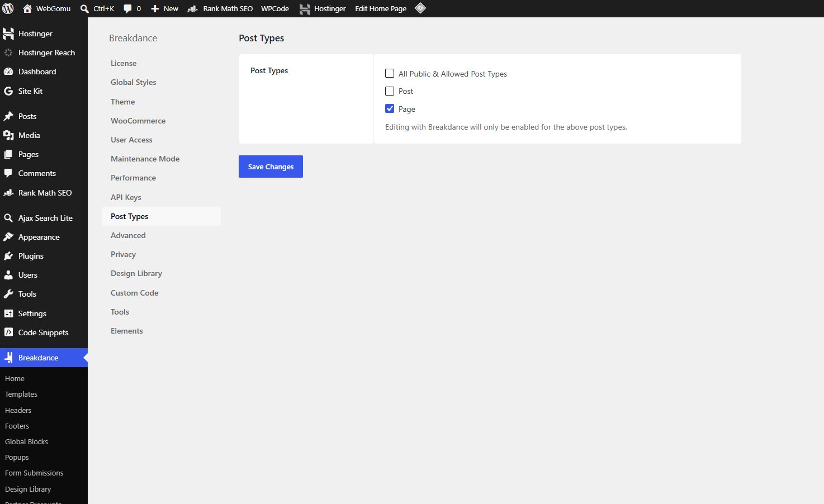The width and height of the screenshot is (824, 504).
Task: Open Performance settings tab
Action: 162,178
